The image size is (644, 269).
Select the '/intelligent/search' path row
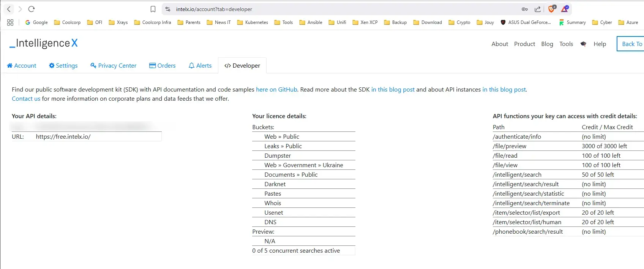[568, 175]
